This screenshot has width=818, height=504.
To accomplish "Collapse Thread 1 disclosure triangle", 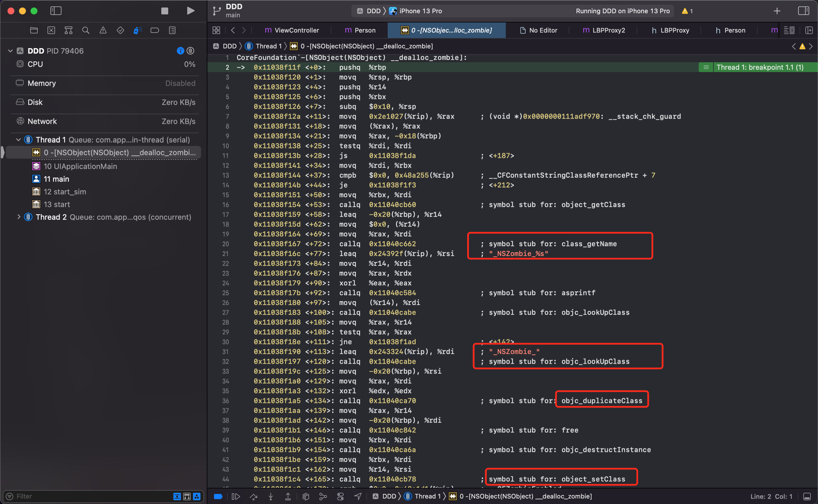I will [x=19, y=140].
